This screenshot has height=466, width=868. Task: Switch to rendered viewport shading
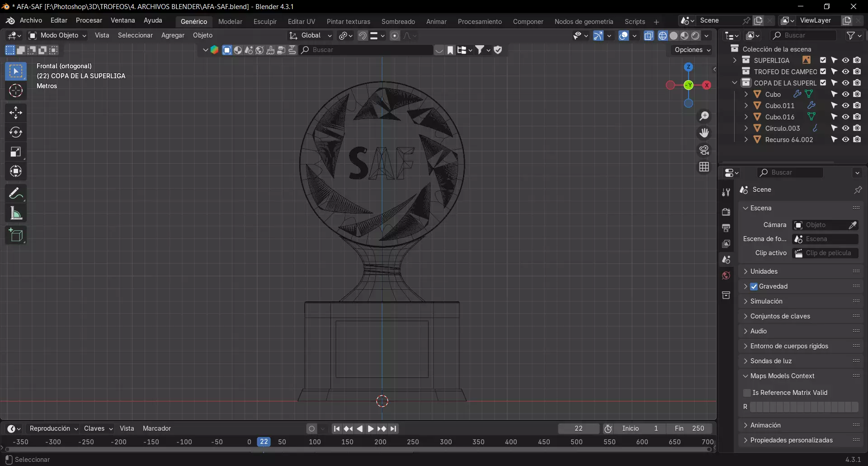pos(696,36)
